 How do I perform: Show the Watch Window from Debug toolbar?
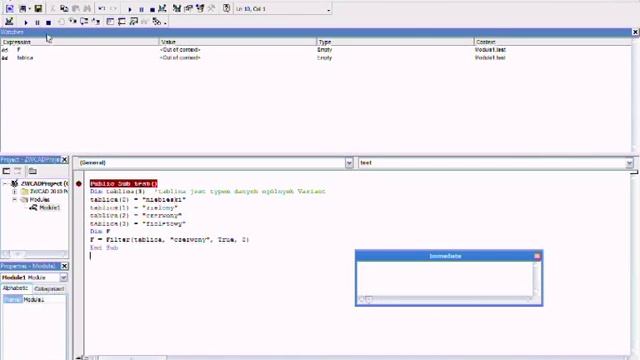tap(133, 22)
